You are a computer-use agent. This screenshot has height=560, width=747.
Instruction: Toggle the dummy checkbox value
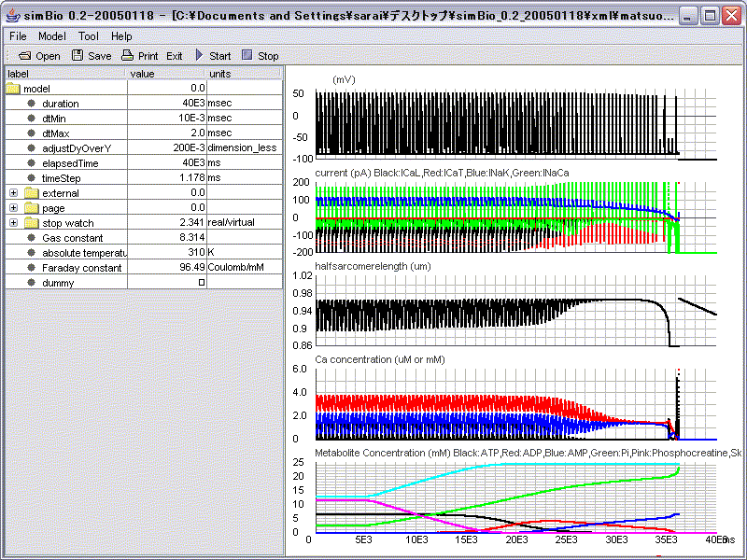200,283
